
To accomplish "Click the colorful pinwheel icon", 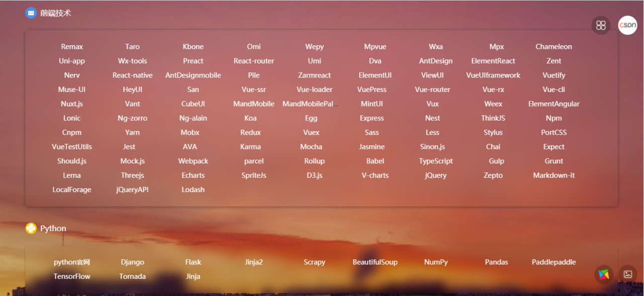I will [x=604, y=274].
